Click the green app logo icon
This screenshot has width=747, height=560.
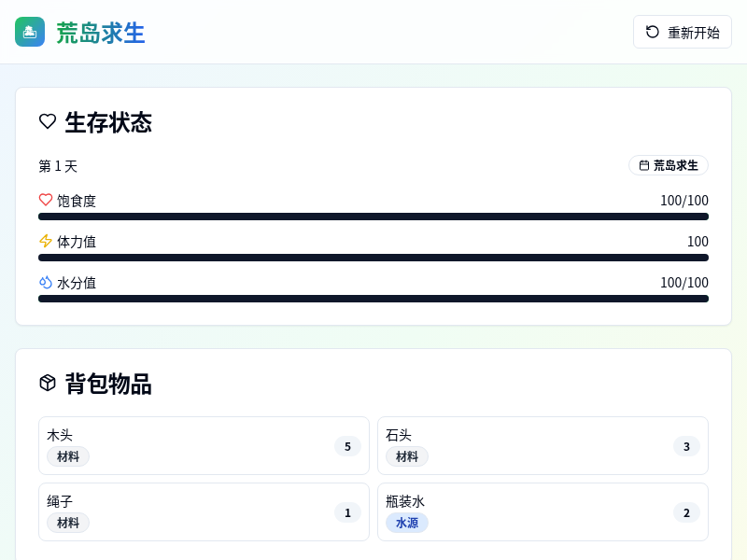30,32
